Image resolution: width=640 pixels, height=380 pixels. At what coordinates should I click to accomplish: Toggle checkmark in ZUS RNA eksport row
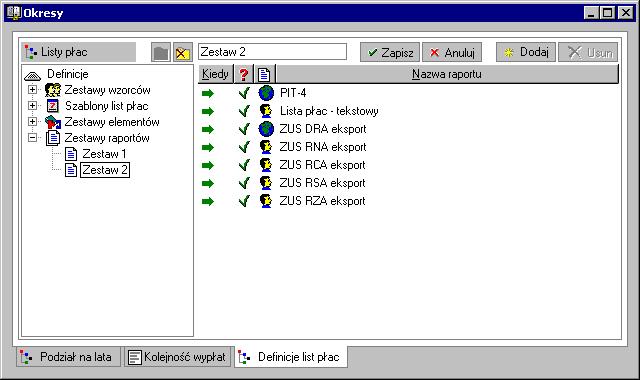point(244,147)
